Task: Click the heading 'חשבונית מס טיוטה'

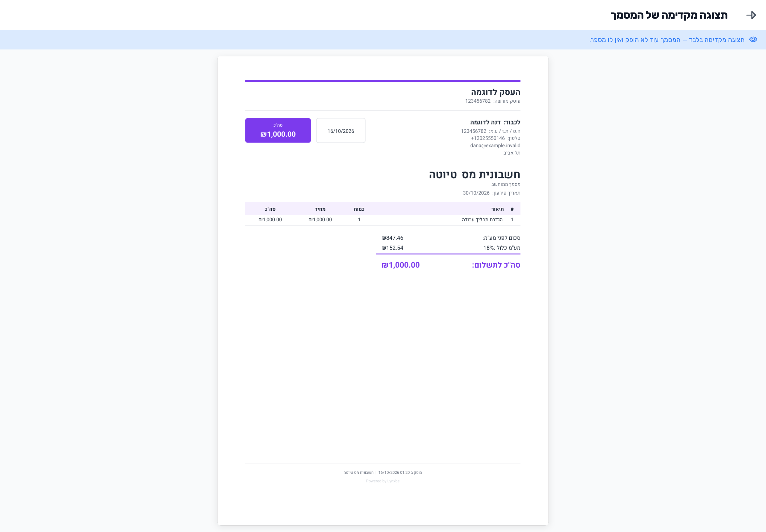Action: [x=474, y=174]
